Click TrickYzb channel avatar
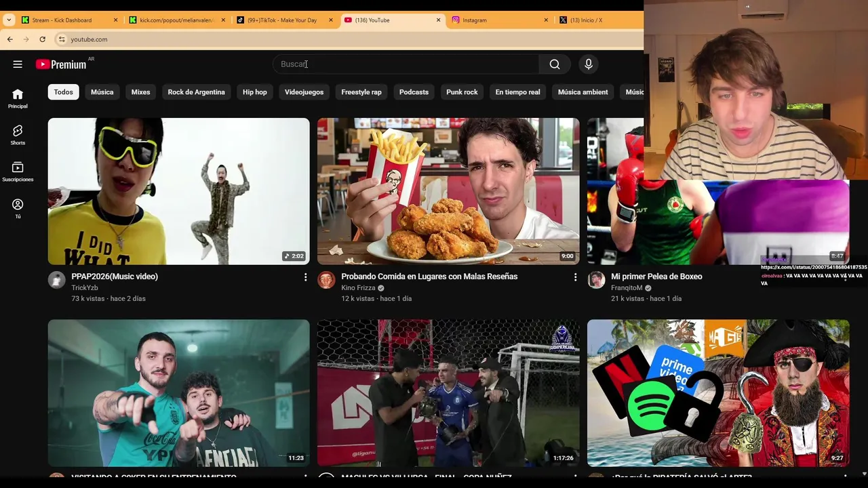868x488 pixels. coord(57,280)
